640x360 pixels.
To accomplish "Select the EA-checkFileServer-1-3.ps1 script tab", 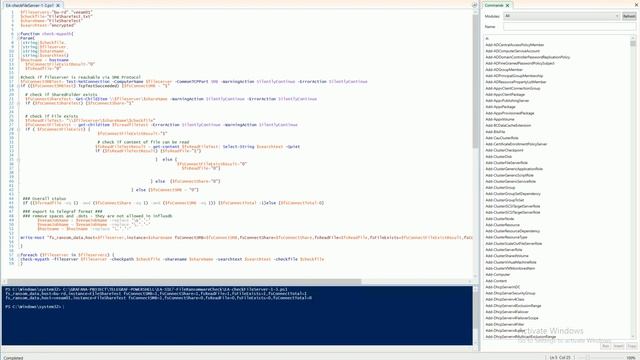I will (x=29, y=6).
